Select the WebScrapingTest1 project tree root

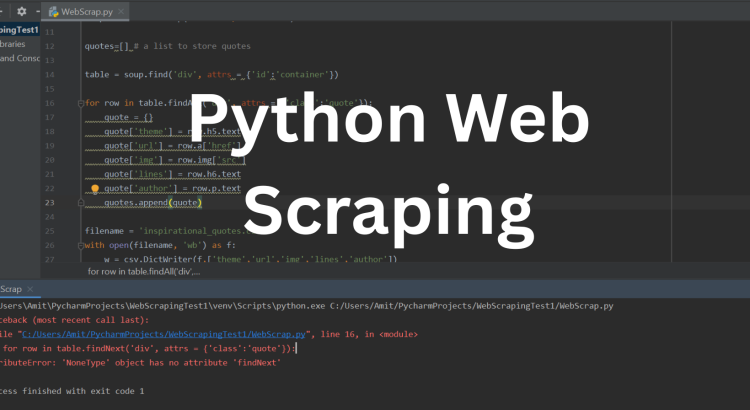click(19, 30)
